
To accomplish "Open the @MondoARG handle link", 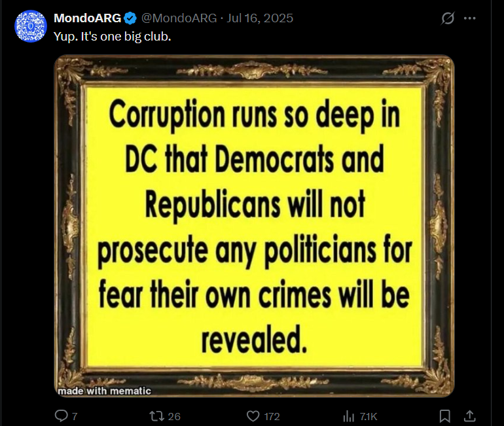I will click(179, 18).
